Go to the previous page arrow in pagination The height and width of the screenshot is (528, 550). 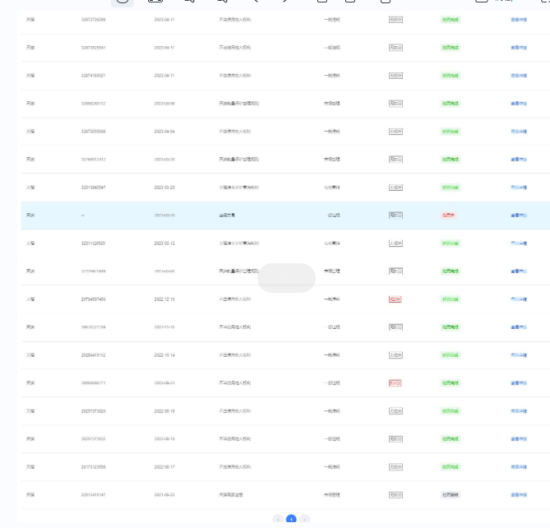click(278, 519)
